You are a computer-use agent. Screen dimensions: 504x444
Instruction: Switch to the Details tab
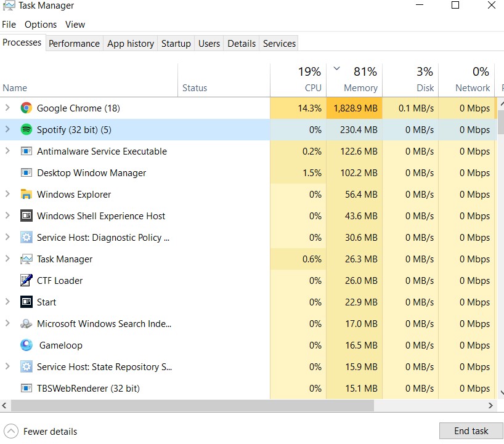242,43
